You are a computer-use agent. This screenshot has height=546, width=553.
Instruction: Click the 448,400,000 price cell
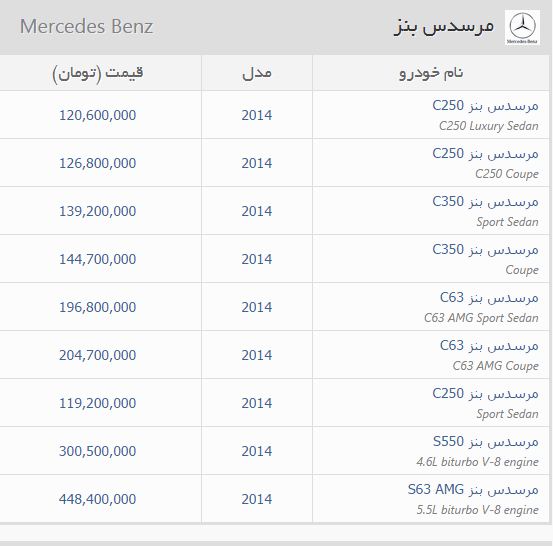(x=97, y=499)
